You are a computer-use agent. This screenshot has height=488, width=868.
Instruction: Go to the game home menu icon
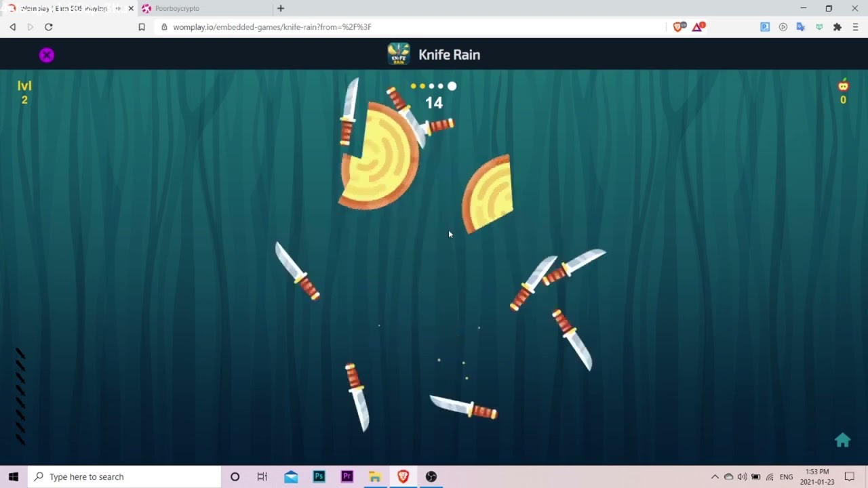coord(842,440)
